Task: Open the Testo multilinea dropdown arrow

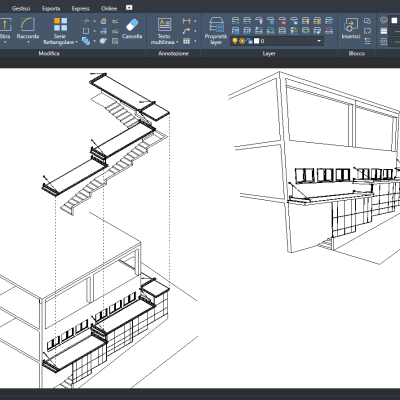Action: [177, 42]
